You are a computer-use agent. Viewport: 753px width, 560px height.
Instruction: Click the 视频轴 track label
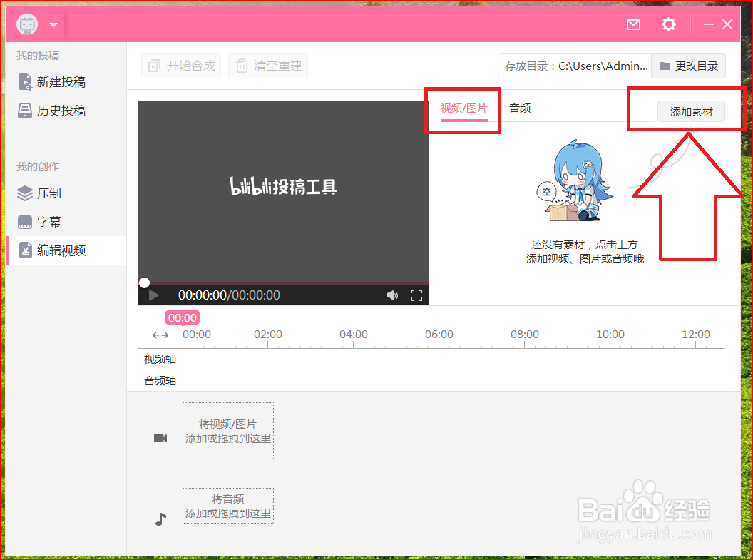[160, 360]
